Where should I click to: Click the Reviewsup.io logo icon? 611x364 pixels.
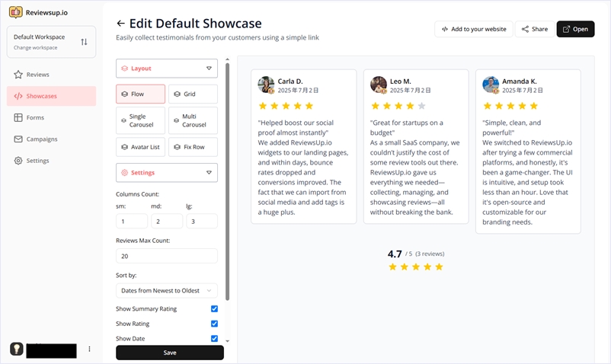(15, 12)
